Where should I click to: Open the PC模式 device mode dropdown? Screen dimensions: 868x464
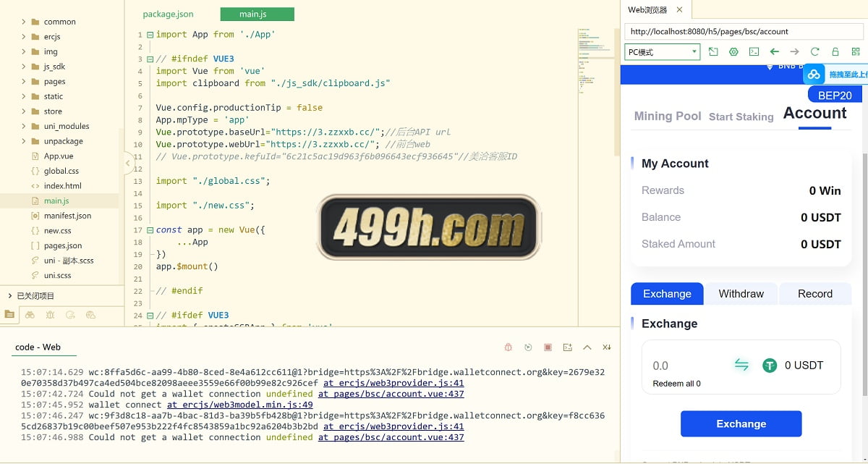coord(663,52)
